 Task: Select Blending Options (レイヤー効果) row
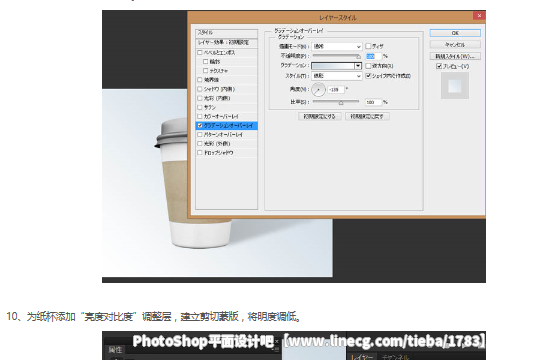(x=226, y=43)
